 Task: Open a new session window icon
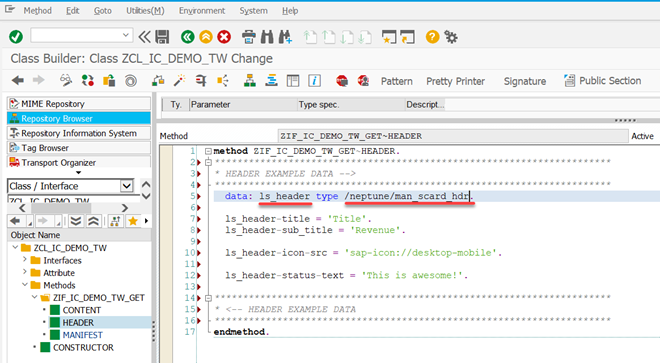click(x=389, y=37)
